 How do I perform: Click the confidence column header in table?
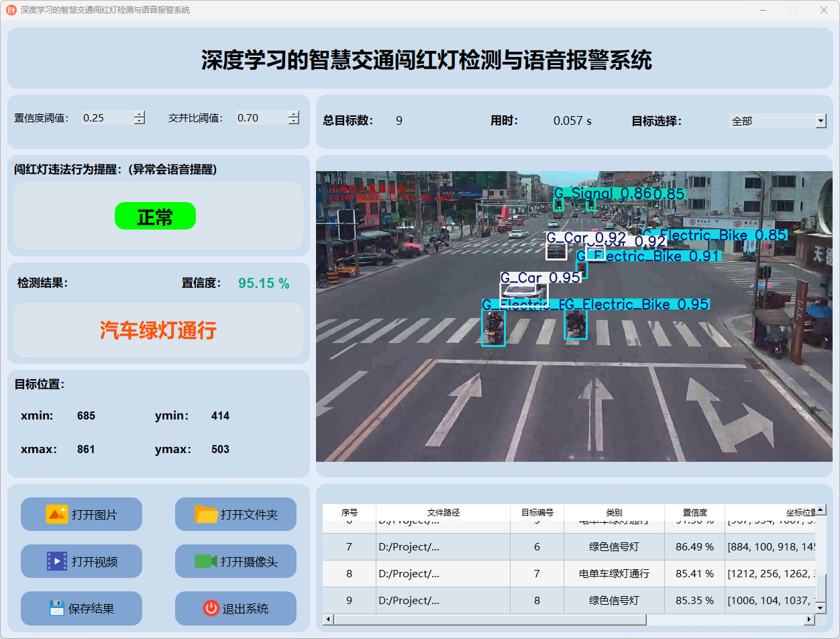pyautogui.click(x=694, y=512)
